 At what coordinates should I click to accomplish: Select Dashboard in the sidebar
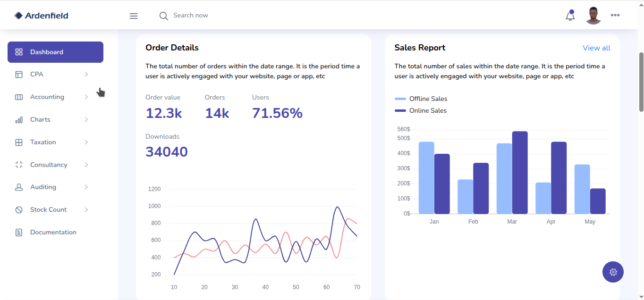click(55, 52)
